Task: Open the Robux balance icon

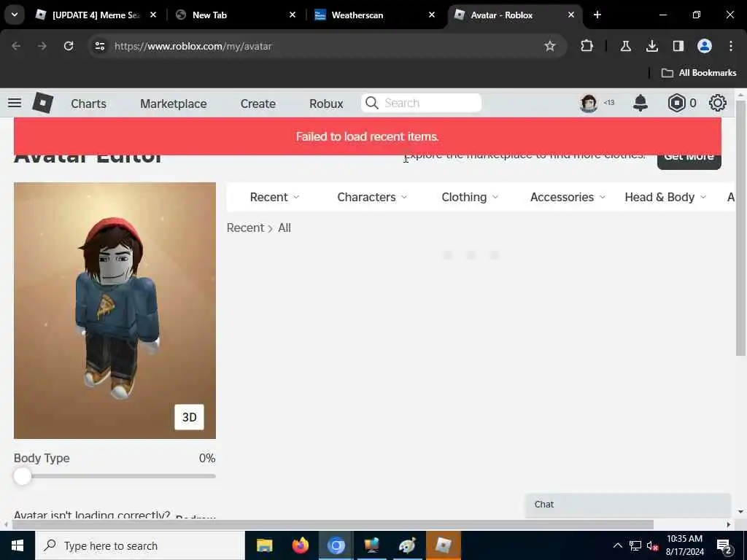Action: point(676,103)
